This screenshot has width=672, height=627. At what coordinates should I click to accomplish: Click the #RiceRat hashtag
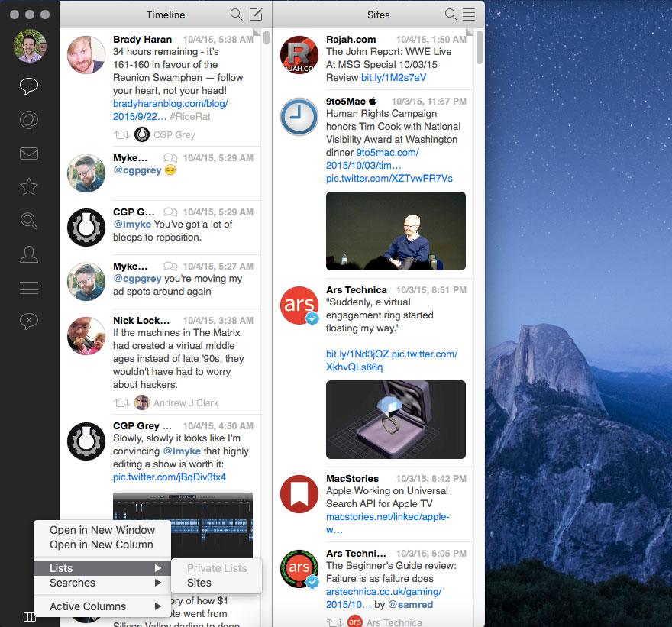point(190,117)
